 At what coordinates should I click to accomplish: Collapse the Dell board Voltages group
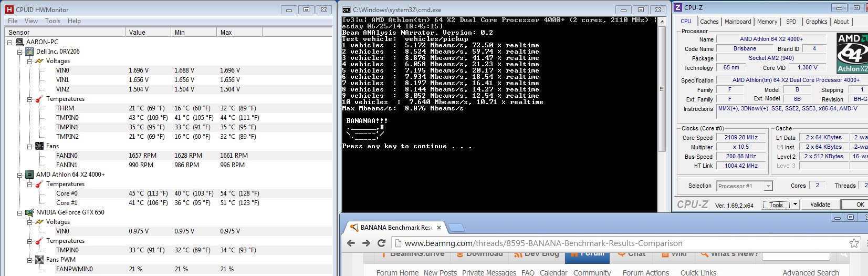tap(30, 61)
